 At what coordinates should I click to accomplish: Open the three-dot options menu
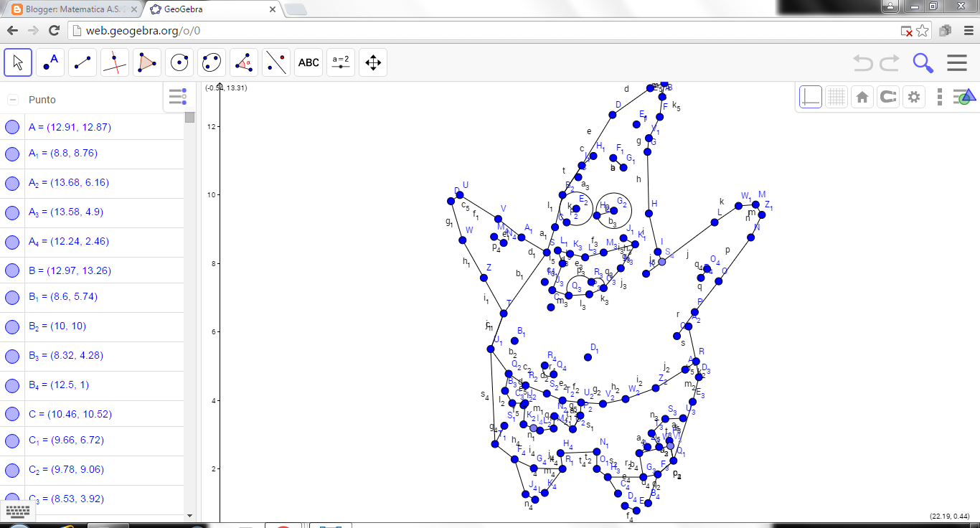(939, 96)
